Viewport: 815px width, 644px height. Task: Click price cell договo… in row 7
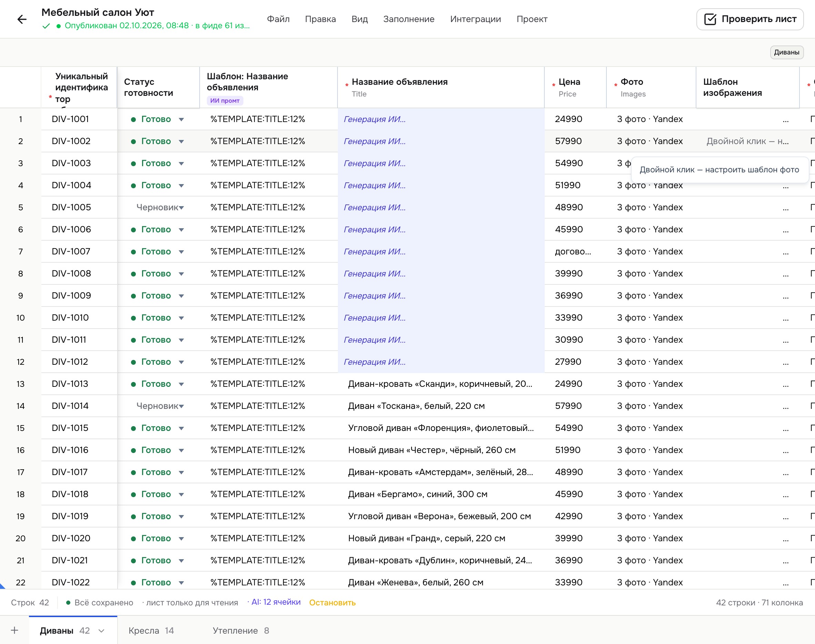click(x=575, y=251)
